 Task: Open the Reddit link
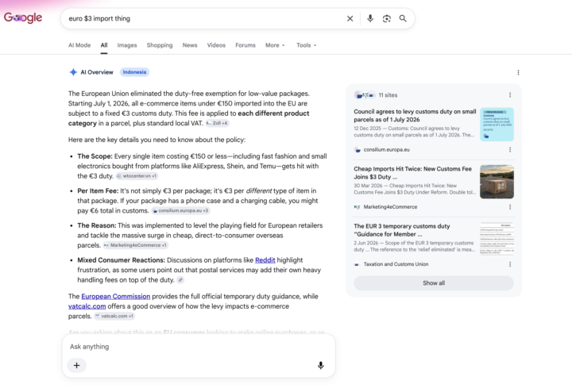[x=265, y=260]
